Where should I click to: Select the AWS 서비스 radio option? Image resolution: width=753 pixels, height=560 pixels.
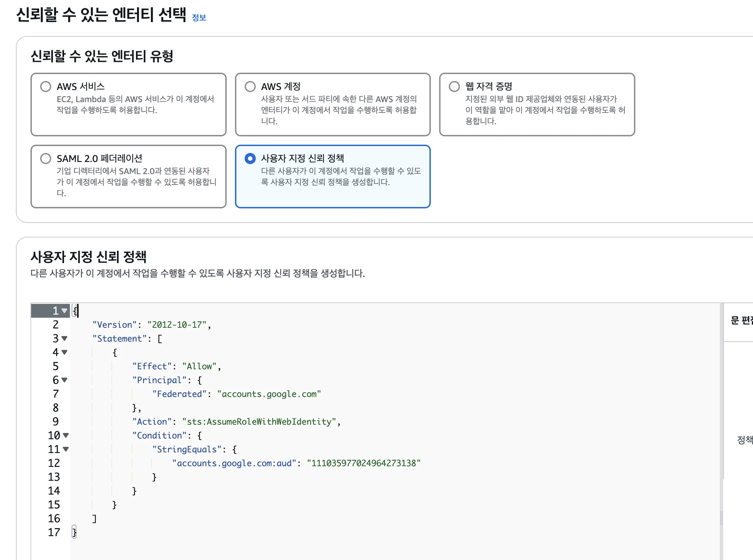tap(46, 87)
